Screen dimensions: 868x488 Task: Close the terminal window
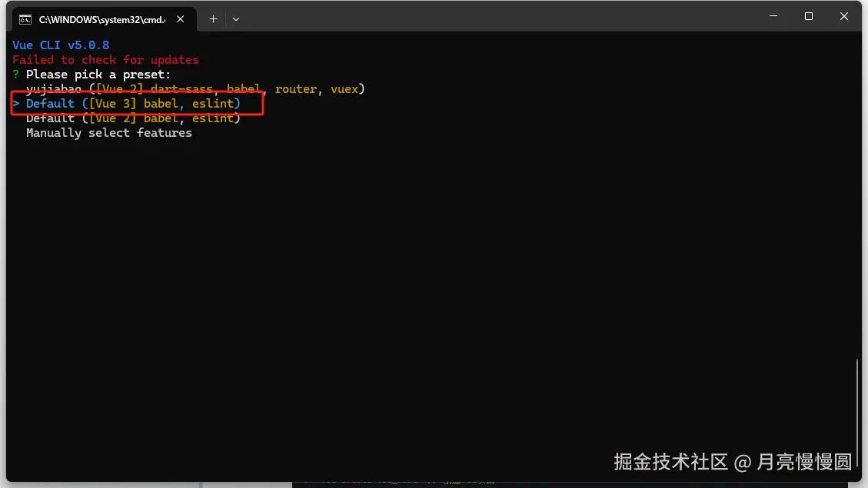843,16
